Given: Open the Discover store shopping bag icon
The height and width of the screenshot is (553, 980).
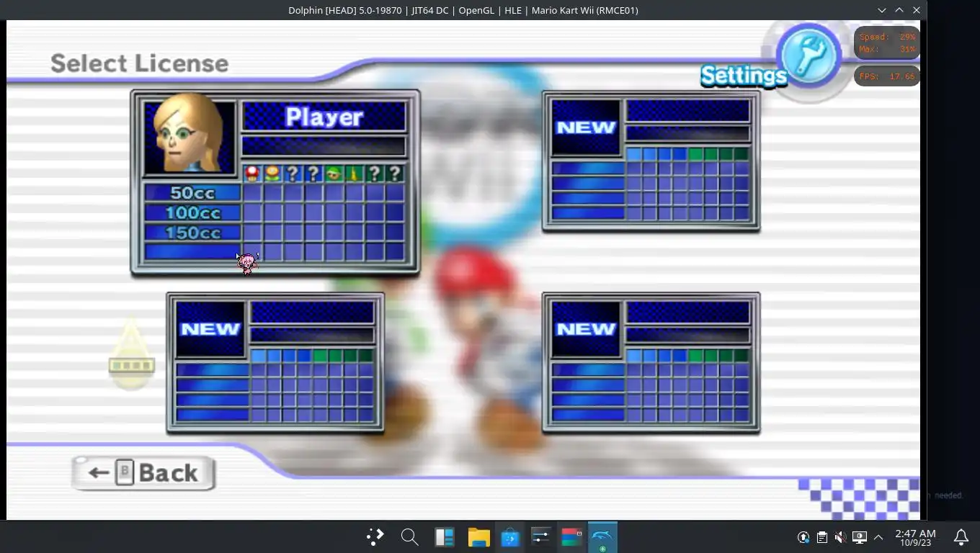Looking at the screenshot, I should click(x=510, y=537).
